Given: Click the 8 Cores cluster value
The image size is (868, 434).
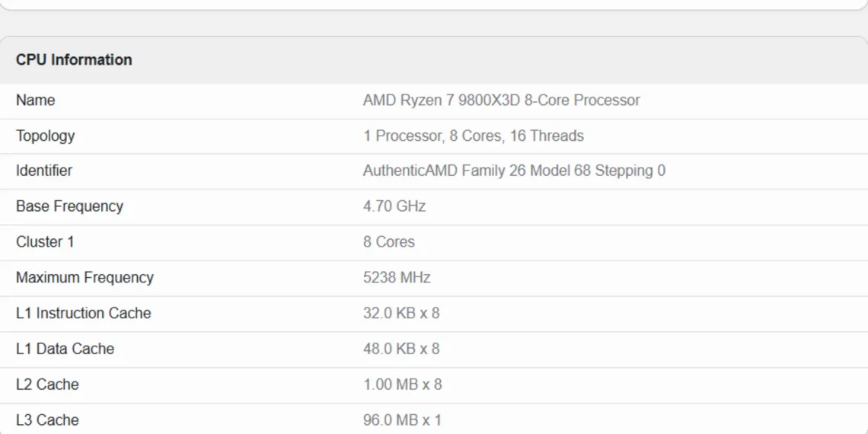Looking at the screenshot, I should click(388, 242).
